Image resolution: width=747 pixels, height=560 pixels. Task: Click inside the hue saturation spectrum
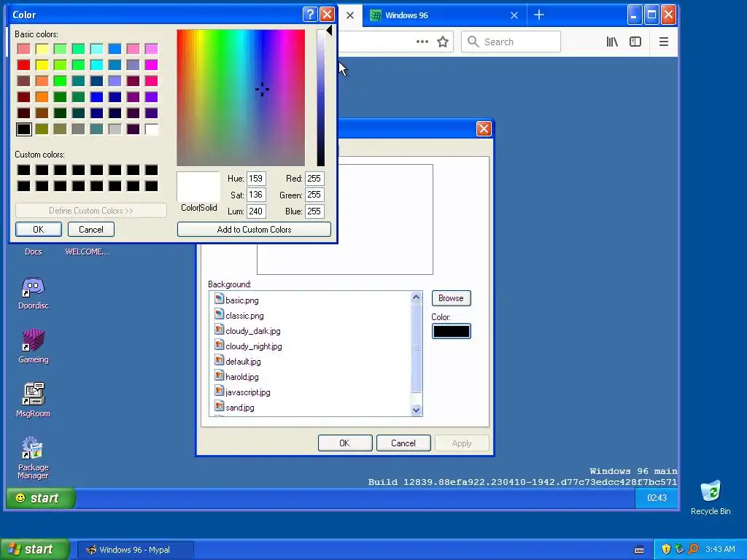pyautogui.click(x=241, y=98)
